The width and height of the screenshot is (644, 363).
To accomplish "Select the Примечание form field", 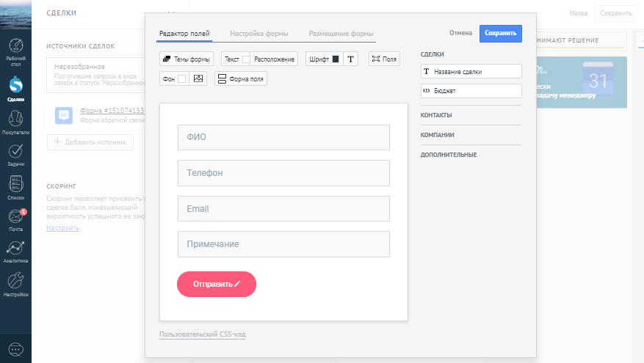I will tap(283, 244).
